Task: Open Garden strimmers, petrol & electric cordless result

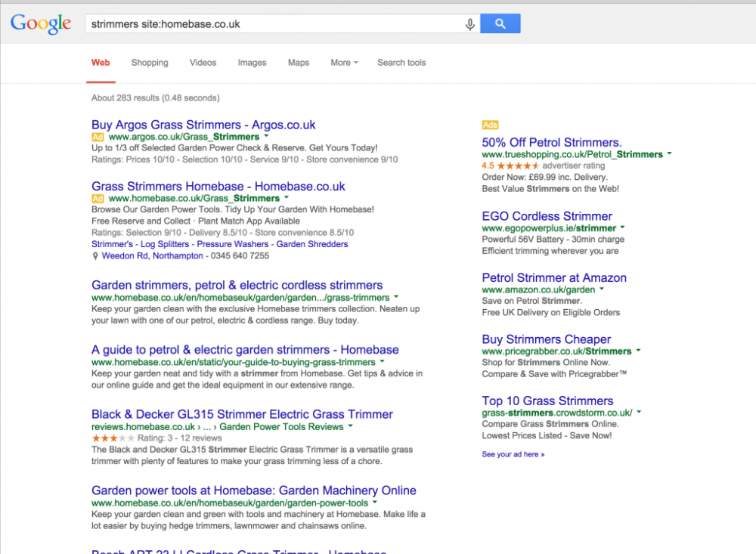Action: [x=237, y=286]
